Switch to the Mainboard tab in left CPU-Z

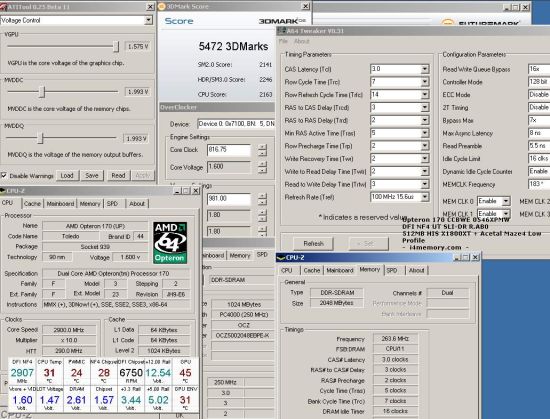point(60,204)
